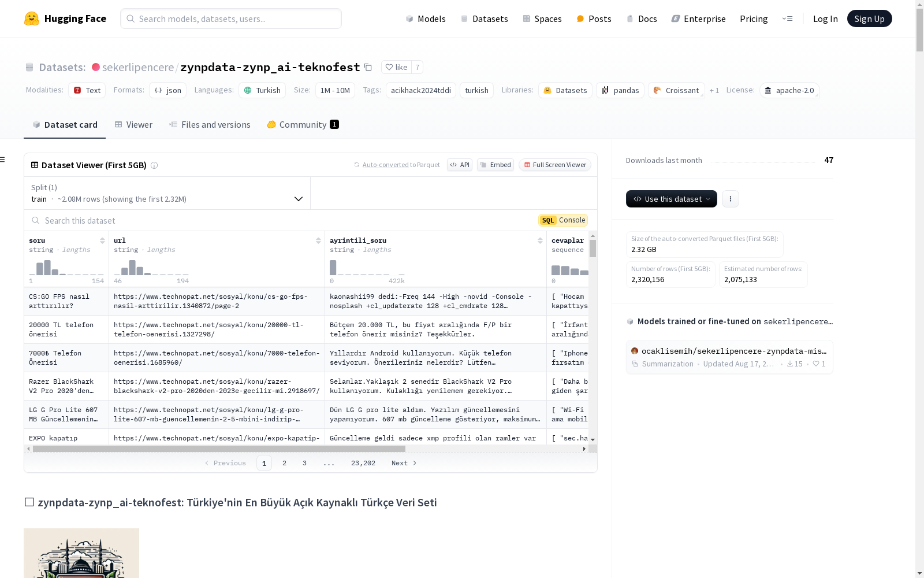Go to page 3 of the viewer
924x578 pixels.
pyautogui.click(x=304, y=463)
